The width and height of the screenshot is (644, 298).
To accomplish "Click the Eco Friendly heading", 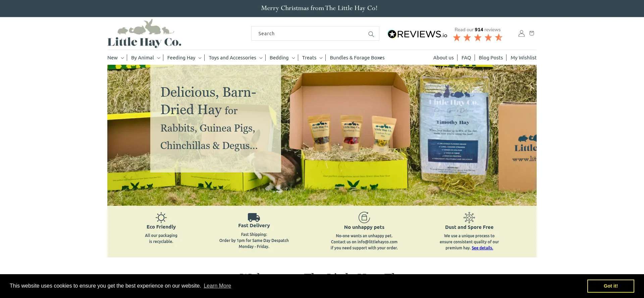I will [161, 227].
